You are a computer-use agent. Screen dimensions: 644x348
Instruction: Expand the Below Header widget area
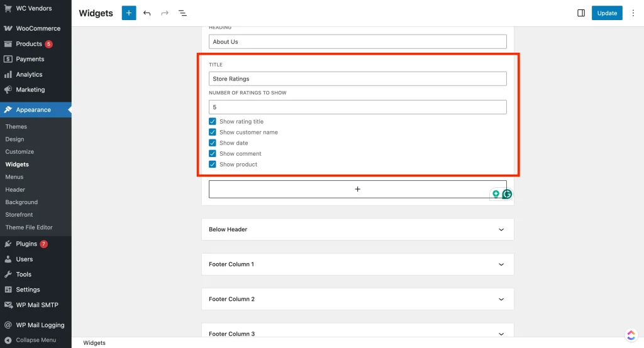501,229
